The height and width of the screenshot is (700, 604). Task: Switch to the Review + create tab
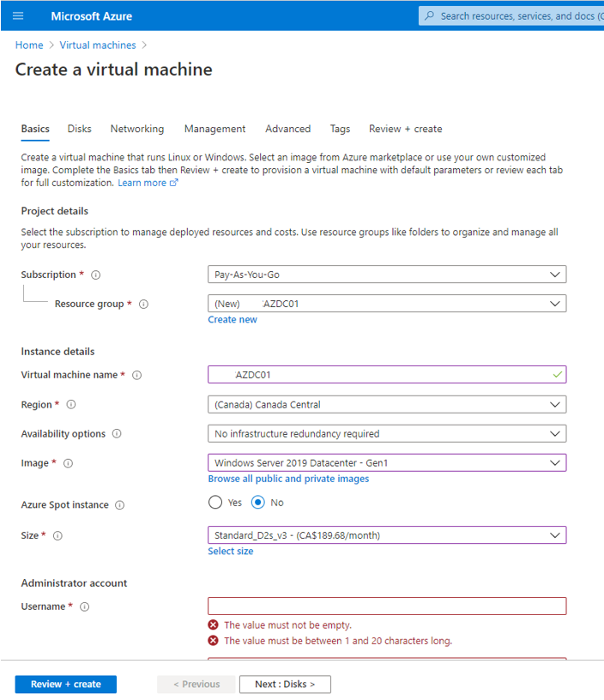coord(405,129)
